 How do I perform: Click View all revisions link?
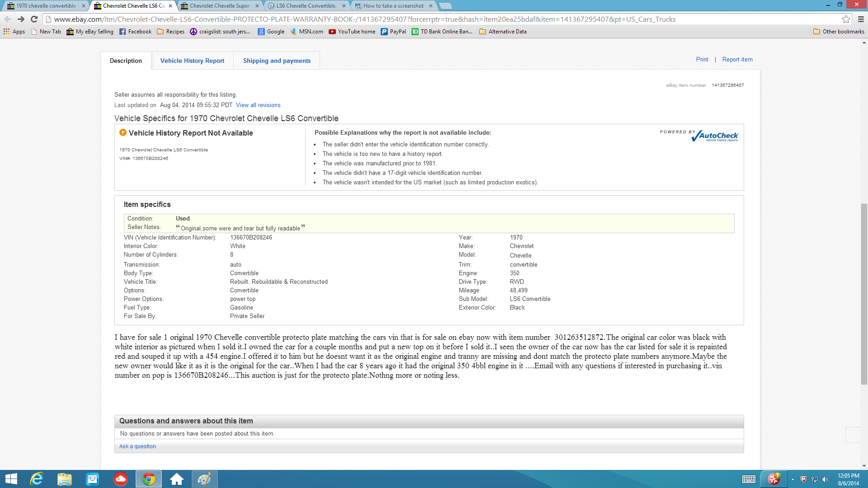[258, 105]
